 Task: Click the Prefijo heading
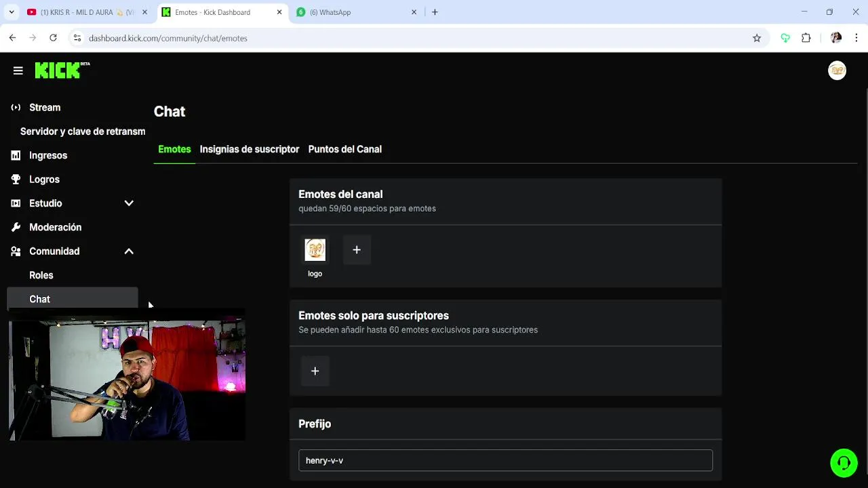click(x=315, y=424)
